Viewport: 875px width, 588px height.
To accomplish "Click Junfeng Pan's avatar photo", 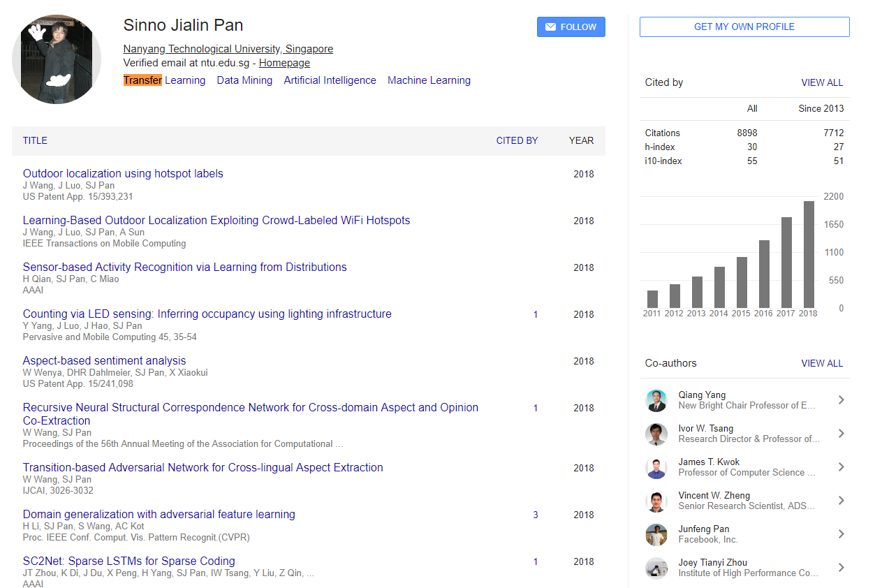I will 656,534.
